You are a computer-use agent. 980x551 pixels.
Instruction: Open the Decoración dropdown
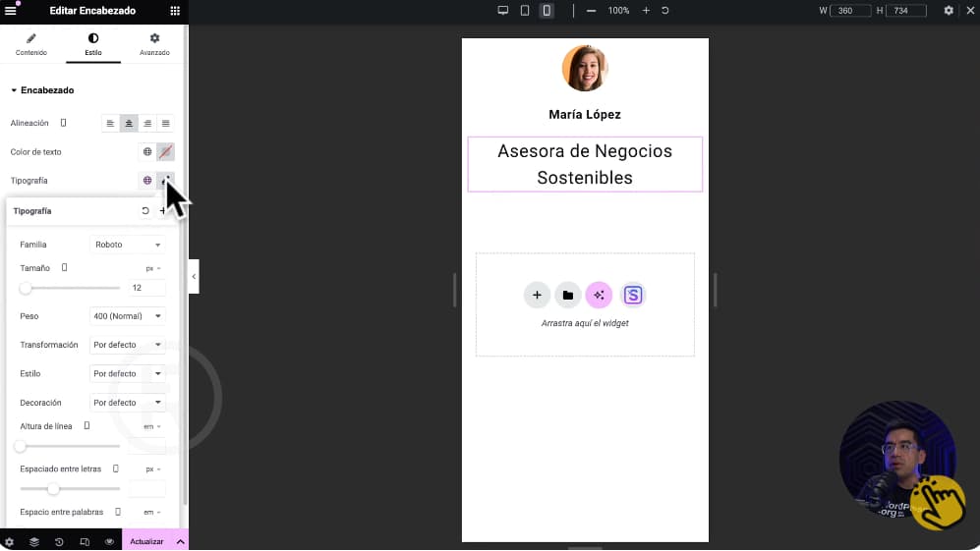128,403
